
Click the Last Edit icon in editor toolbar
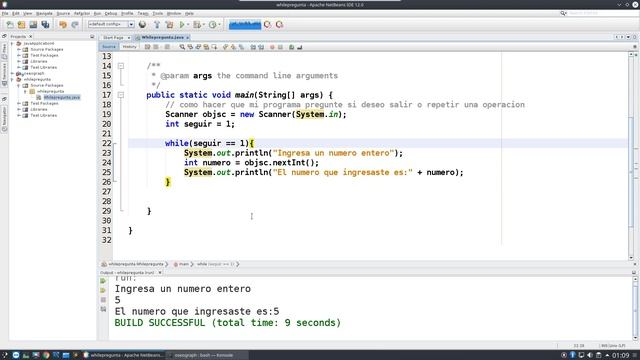click(x=147, y=47)
